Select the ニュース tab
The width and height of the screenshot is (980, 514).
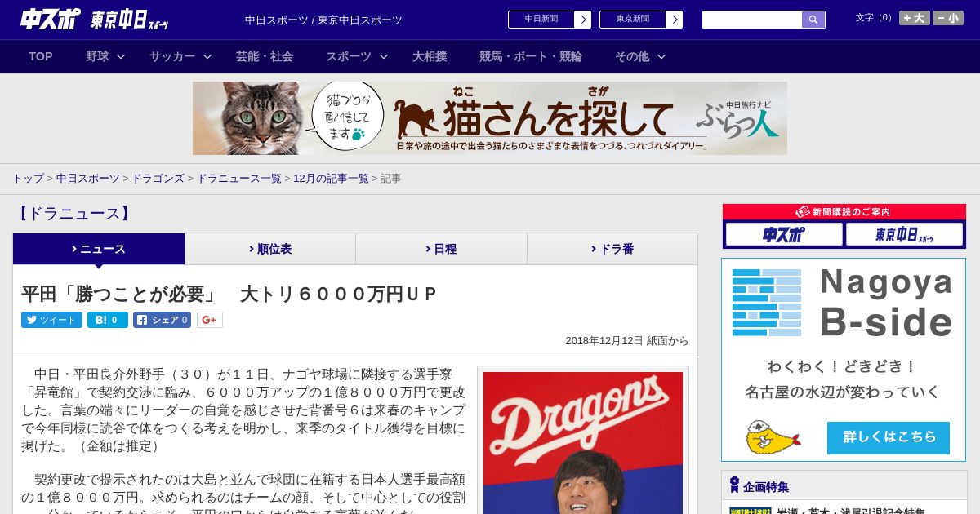[99, 249]
